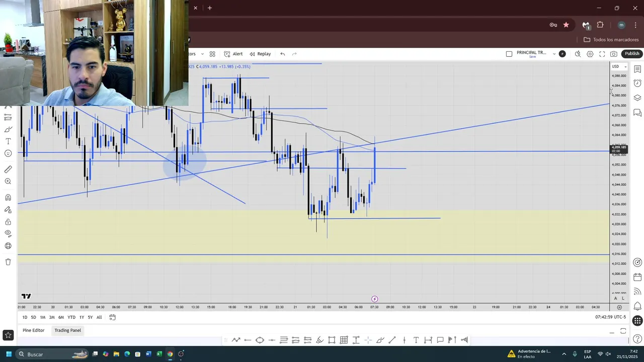Open notifications bell on right sidebar
The width and height of the screenshot is (644, 362).
coord(637,306)
